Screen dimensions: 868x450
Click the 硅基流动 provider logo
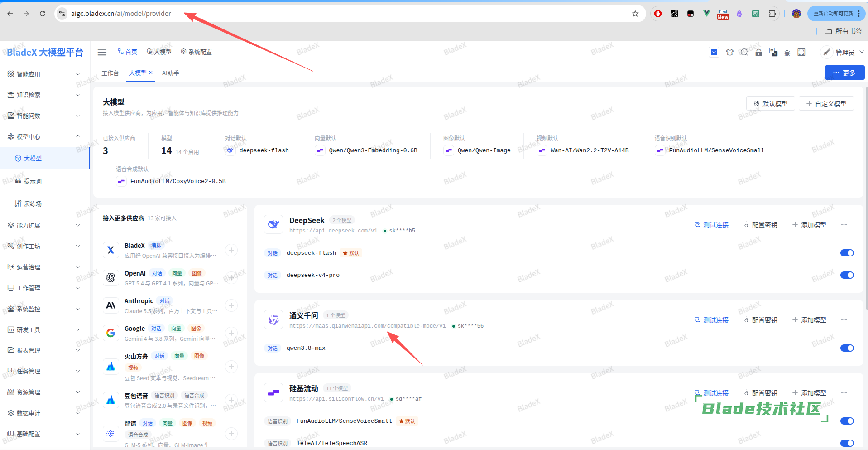click(x=273, y=392)
